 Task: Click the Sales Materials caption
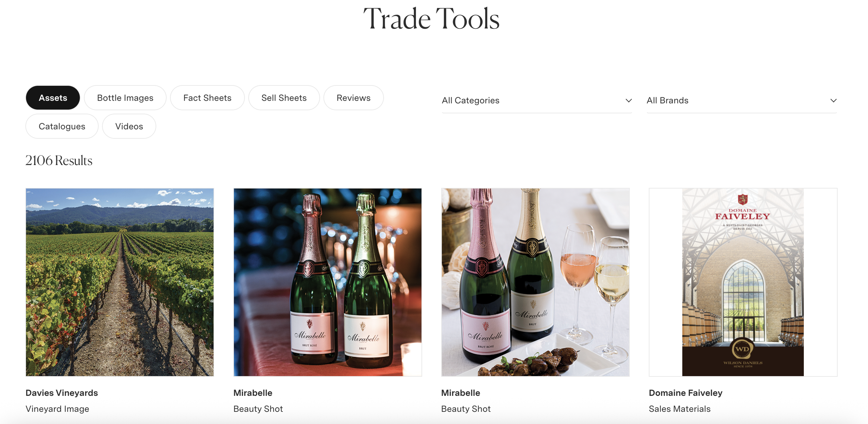(680, 409)
